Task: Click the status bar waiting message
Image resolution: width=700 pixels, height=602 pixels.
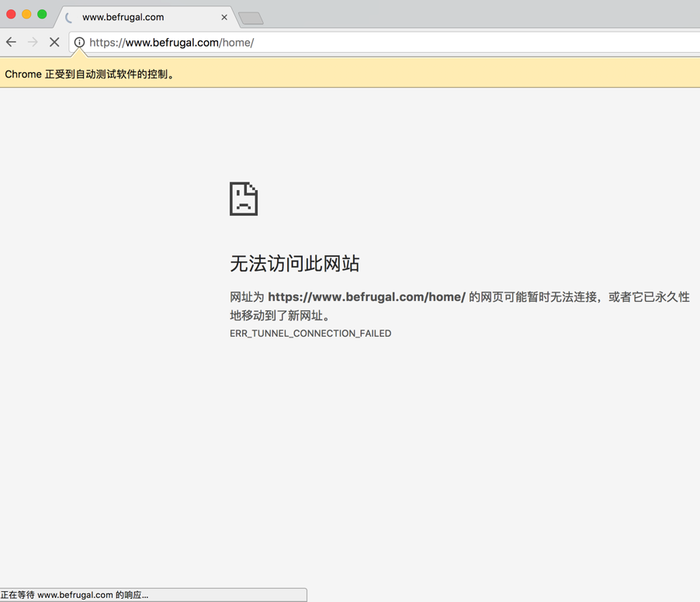Action: click(x=75, y=595)
